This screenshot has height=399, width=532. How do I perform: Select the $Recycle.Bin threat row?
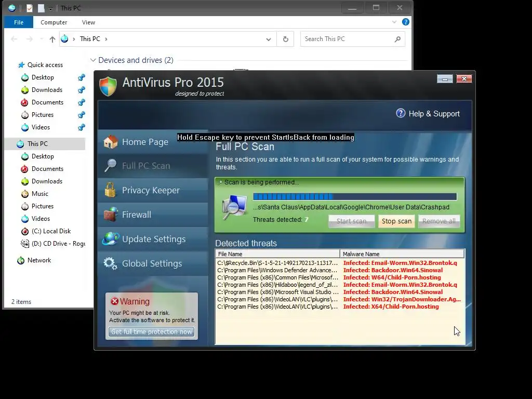coord(340,263)
